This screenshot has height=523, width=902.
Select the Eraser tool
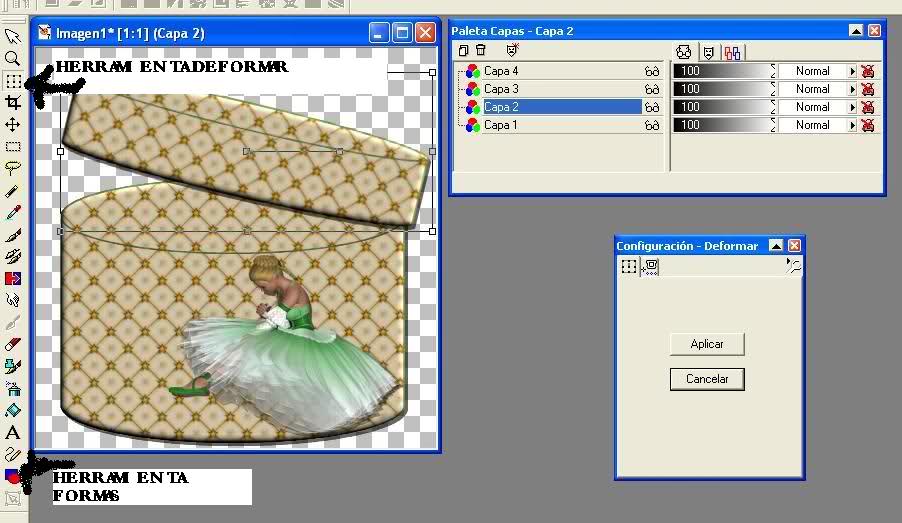(x=13, y=344)
